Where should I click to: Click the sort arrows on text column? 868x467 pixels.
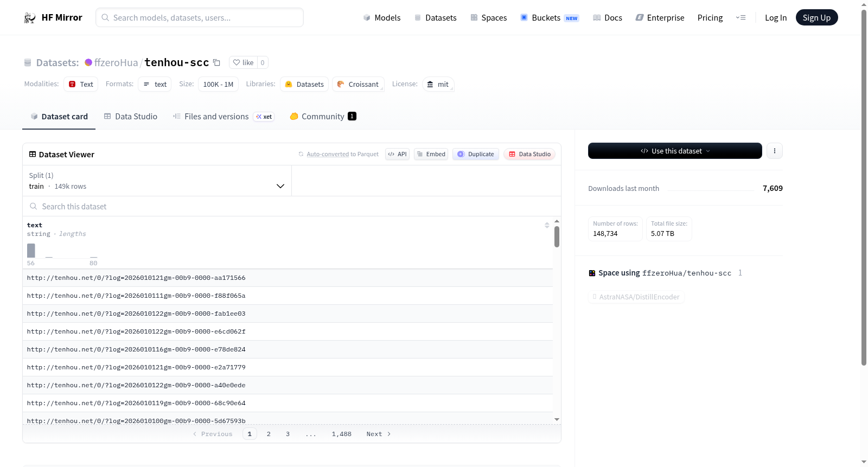[x=547, y=225]
